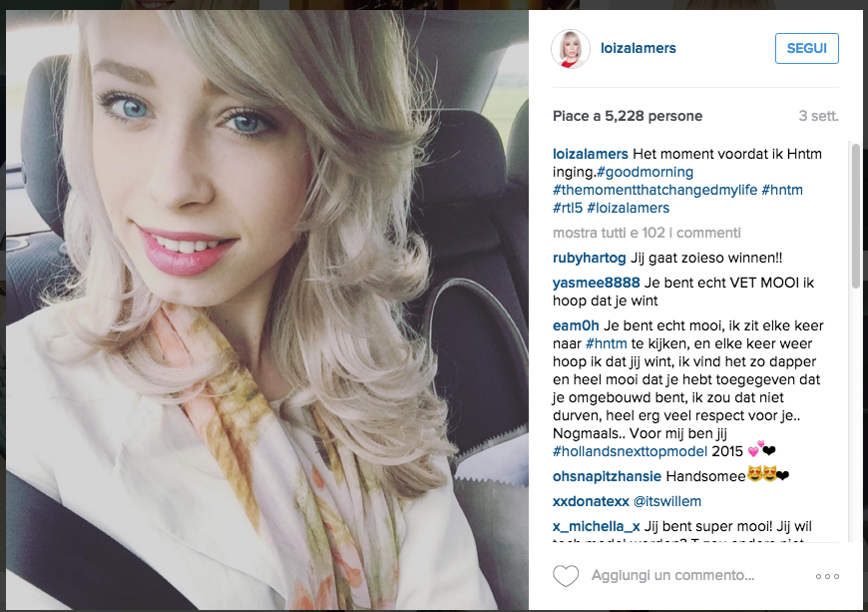Expand all comments via 'mostra tutti e 102 i commenti'
Viewport: 868px width, 612px height.
point(647,233)
